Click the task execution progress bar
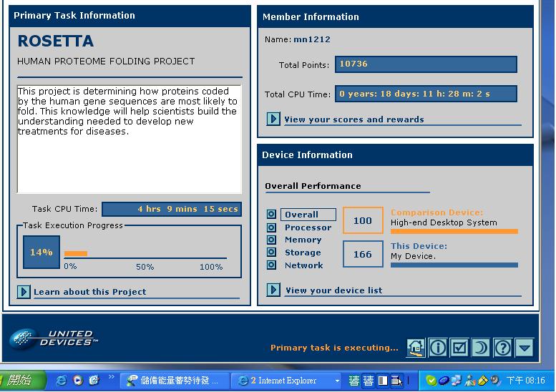 pos(145,255)
